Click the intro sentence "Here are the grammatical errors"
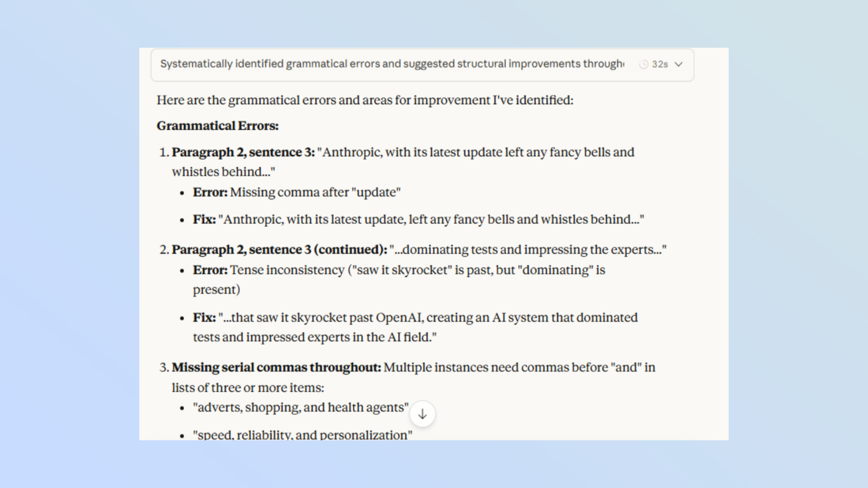 tap(365, 100)
